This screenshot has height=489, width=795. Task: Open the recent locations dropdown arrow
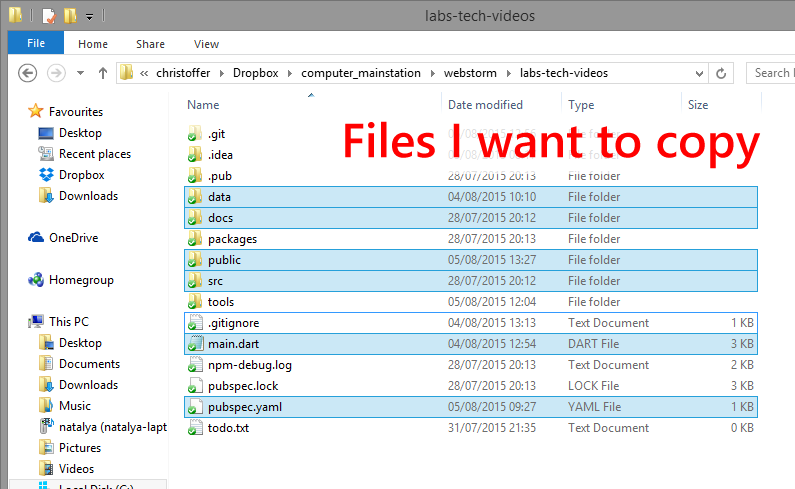point(80,73)
